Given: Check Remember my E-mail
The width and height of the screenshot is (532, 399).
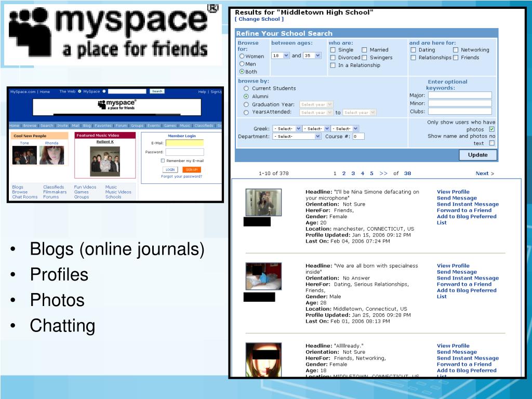Looking at the screenshot, I should 163,161.
